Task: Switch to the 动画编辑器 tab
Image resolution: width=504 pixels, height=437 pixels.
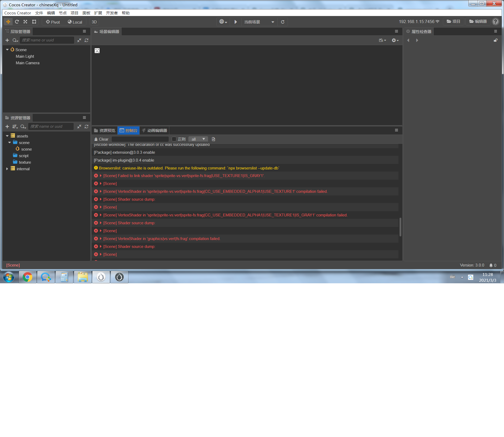Action: point(155,131)
